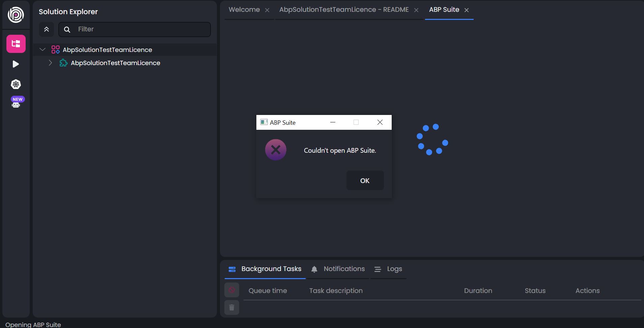Open the Solution Explorer sidebar icon
The height and width of the screenshot is (328, 644).
point(16,44)
